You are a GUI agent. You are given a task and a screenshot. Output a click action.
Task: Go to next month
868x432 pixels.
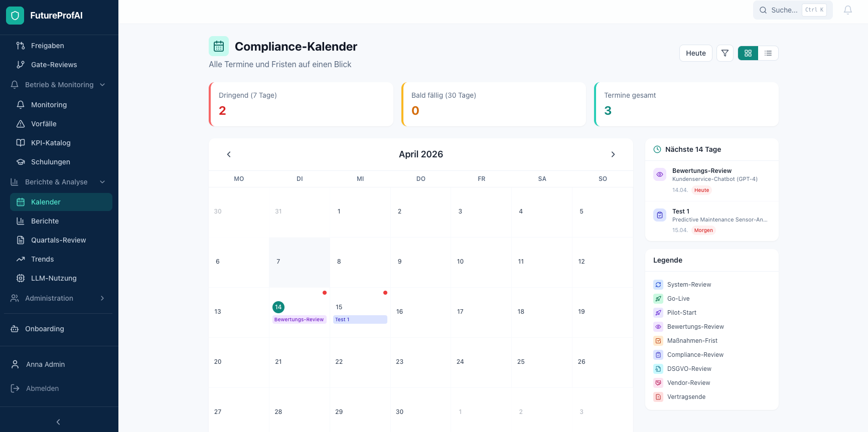[x=613, y=154]
